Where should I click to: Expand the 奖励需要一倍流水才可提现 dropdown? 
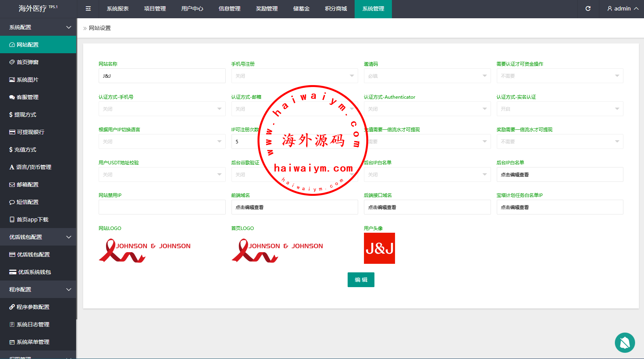[x=560, y=141]
